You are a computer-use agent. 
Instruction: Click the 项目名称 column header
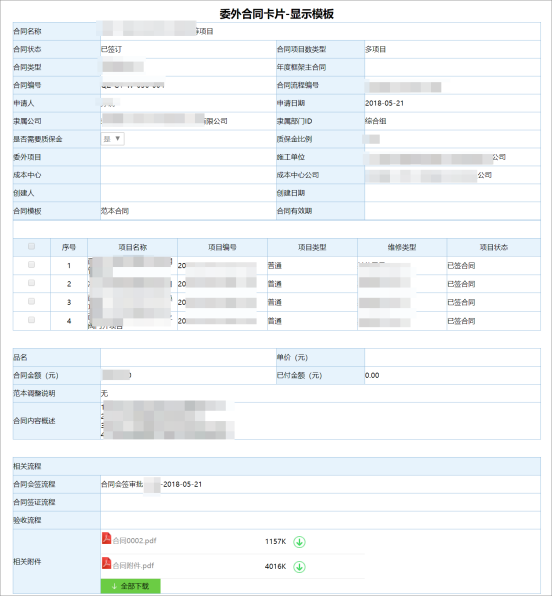[133, 247]
